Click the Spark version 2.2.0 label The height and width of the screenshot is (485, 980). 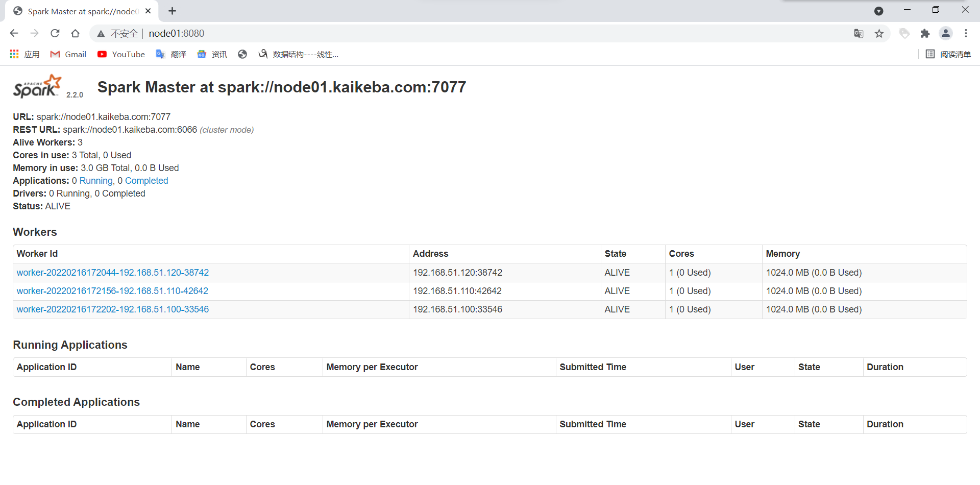[75, 95]
